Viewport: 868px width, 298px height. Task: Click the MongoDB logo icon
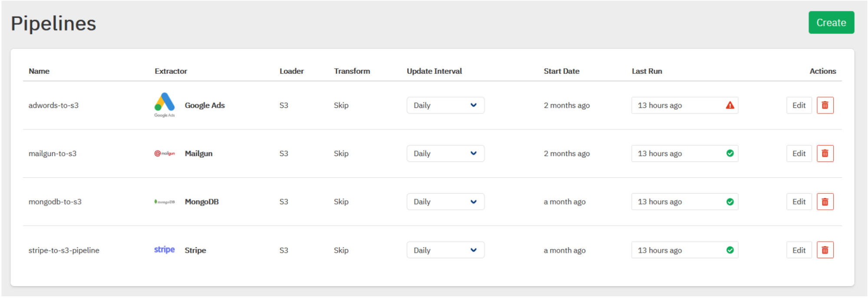pos(165,202)
